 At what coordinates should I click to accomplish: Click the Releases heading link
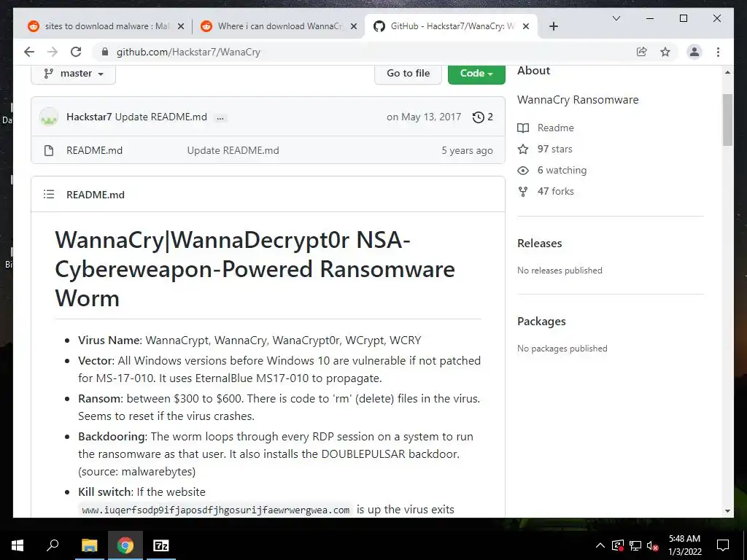tap(539, 244)
